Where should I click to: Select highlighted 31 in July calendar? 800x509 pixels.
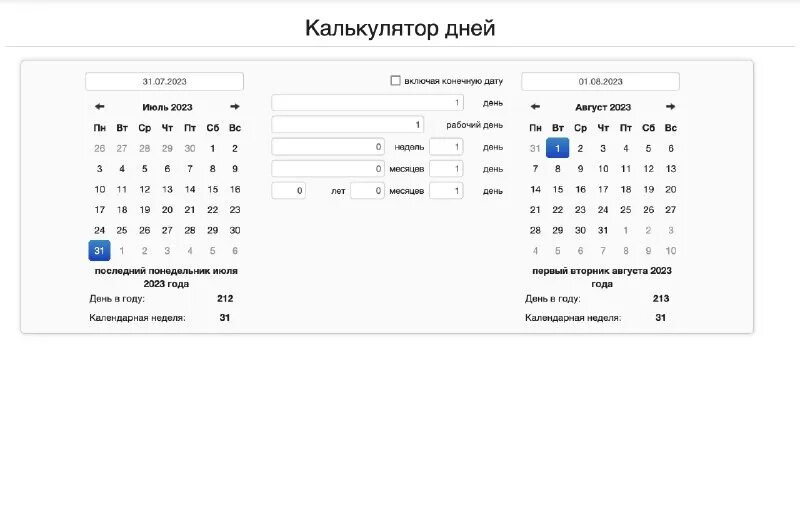(x=99, y=250)
